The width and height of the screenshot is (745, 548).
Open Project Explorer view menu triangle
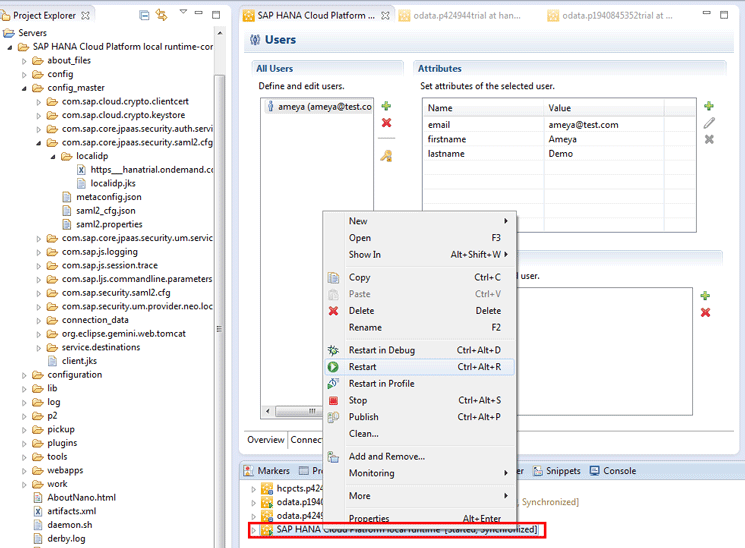click(183, 11)
